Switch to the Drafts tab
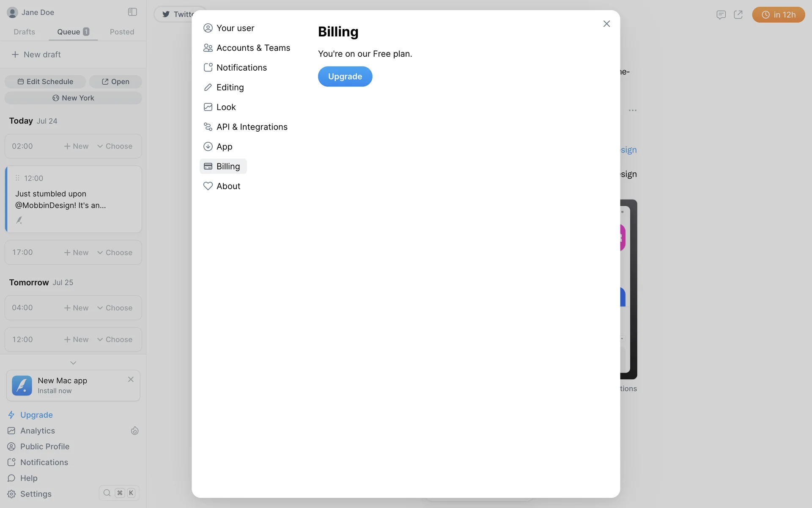Screen dimensions: 812x508 (x=24, y=32)
